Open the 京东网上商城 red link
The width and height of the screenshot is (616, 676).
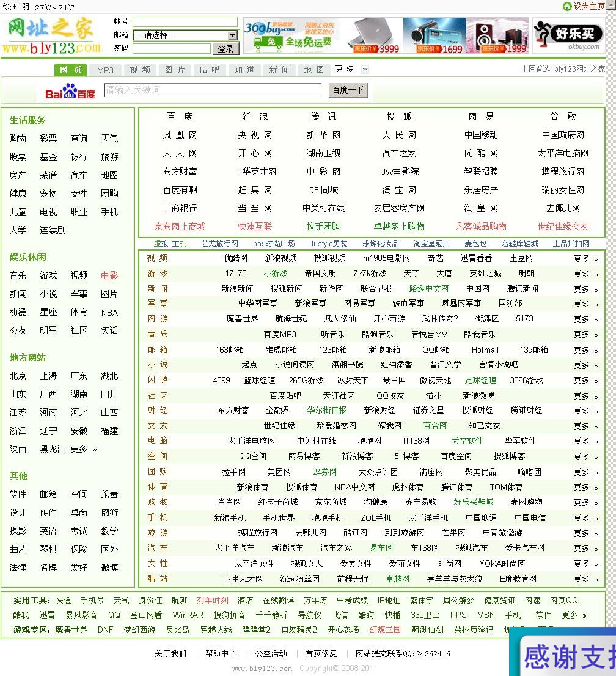[180, 227]
